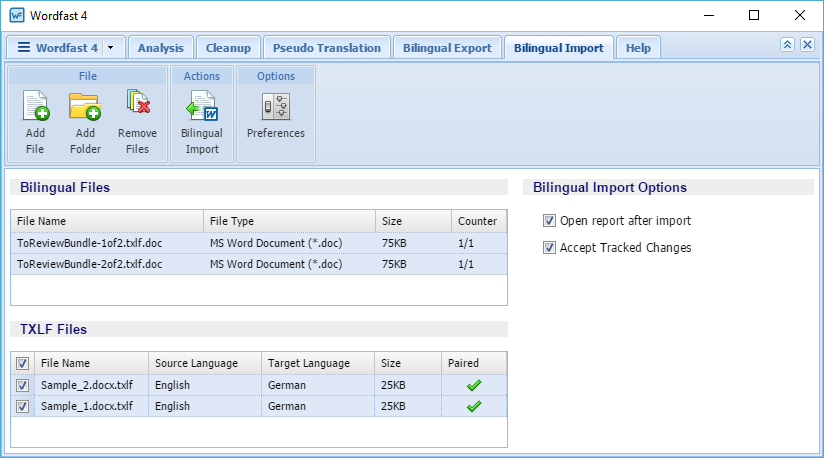Click 75KB size of ToReviewBundle-2of2 row

pyautogui.click(x=394, y=264)
